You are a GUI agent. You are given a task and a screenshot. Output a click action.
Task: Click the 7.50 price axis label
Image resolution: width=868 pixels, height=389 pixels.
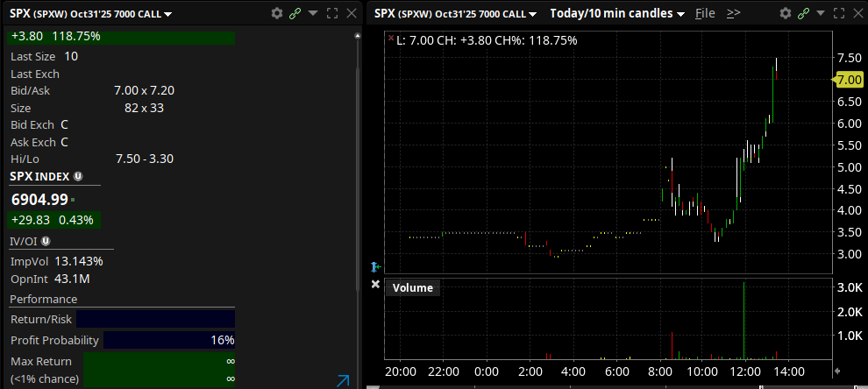pyautogui.click(x=848, y=58)
